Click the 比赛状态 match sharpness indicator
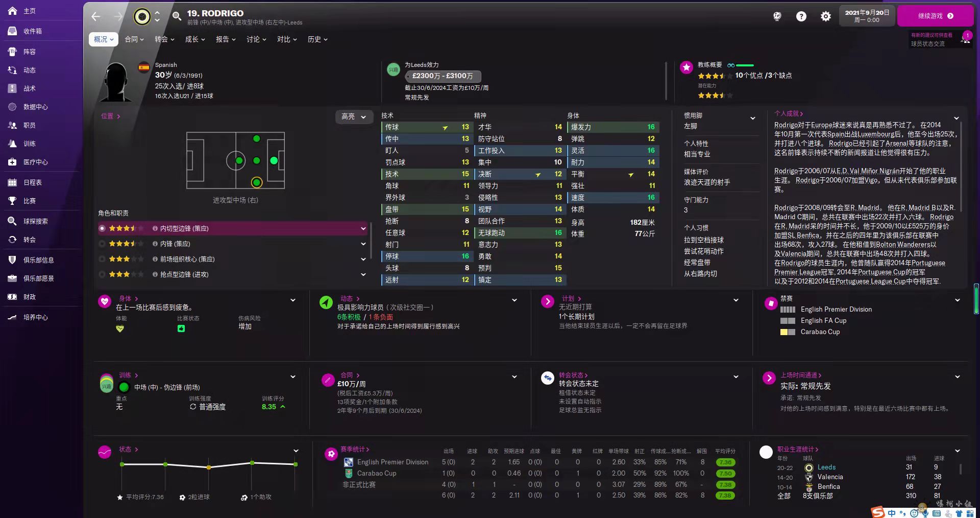 pos(181,328)
